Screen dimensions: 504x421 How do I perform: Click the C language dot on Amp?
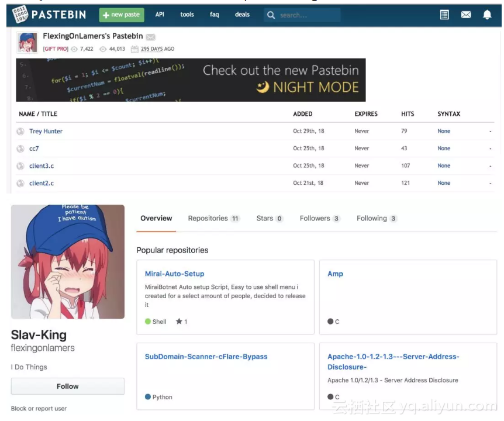point(330,322)
